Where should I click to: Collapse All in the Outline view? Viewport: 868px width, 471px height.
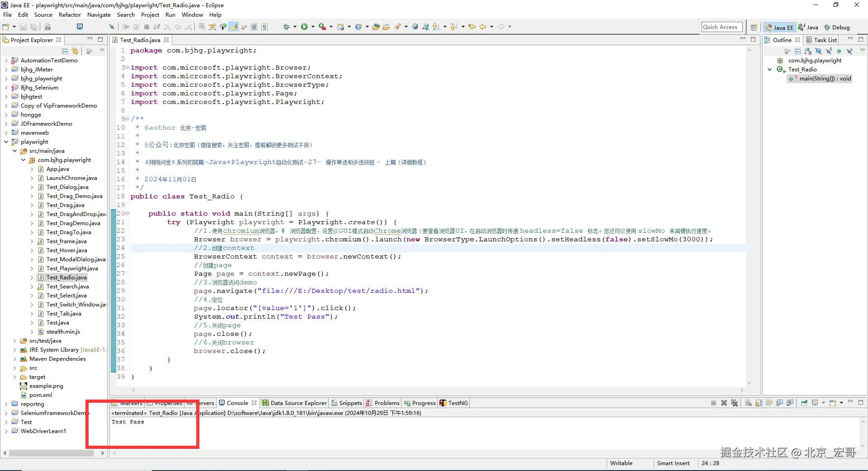pyautogui.click(x=797, y=51)
